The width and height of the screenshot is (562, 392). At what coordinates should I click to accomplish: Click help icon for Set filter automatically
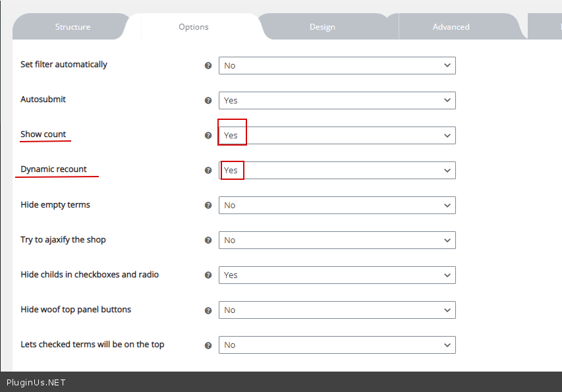click(x=208, y=66)
